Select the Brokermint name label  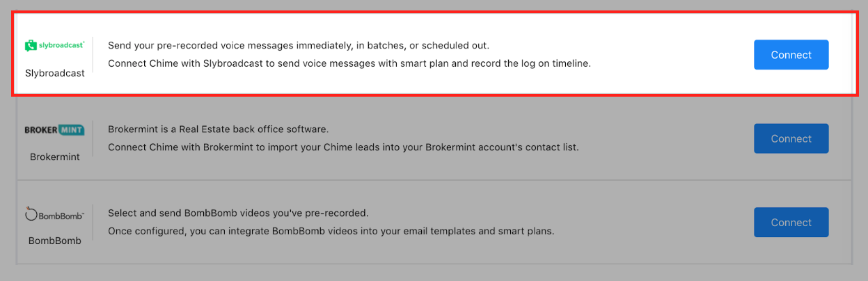pos(55,157)
